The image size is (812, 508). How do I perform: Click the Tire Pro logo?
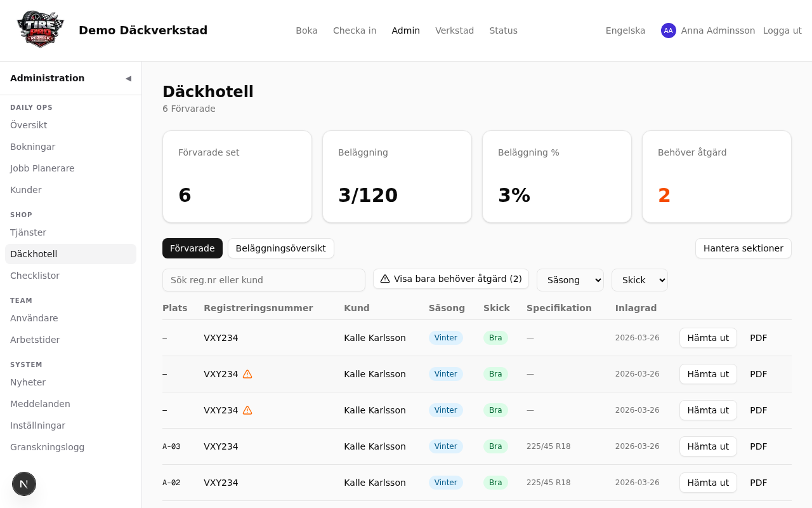(x=41, y=30)
